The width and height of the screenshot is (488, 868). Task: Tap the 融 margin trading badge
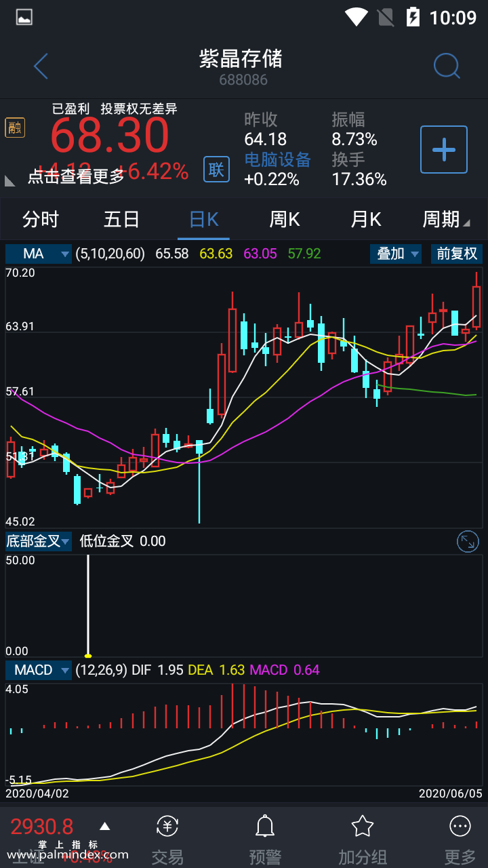[x=14, y=127]
